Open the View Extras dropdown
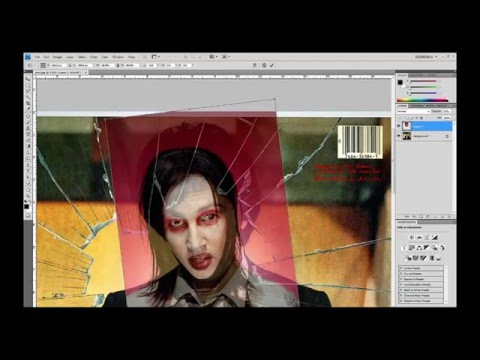This screenshot has height=360, width=480. pos(155,57)
